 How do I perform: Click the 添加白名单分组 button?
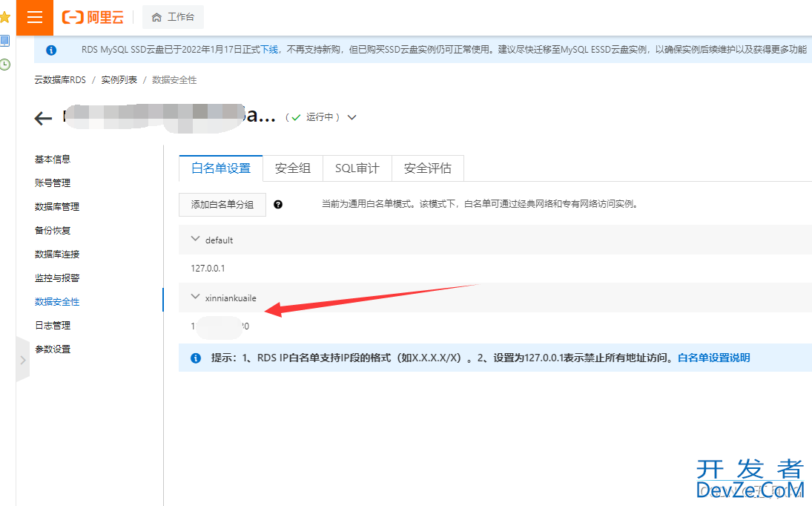coord(222,205)
